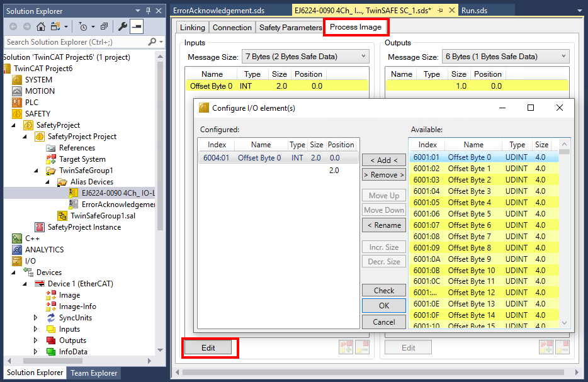Confirm with the OK button

point(384,305)
